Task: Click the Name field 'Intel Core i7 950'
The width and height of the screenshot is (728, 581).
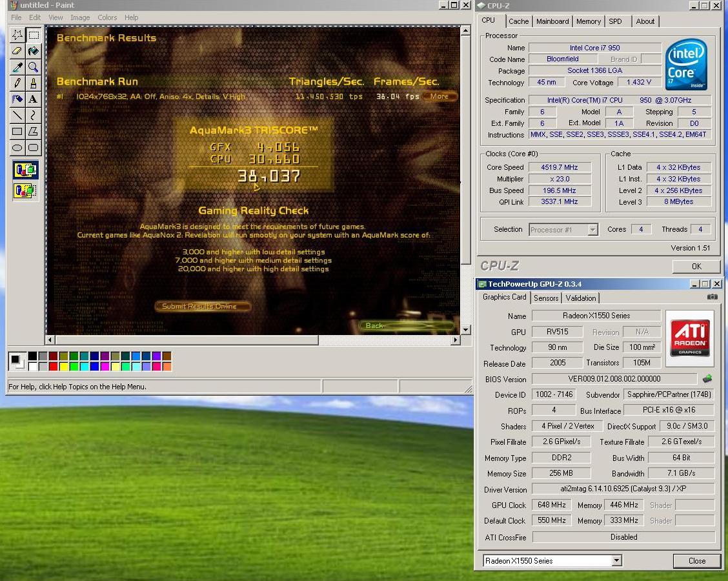Action: coord(595,47)
